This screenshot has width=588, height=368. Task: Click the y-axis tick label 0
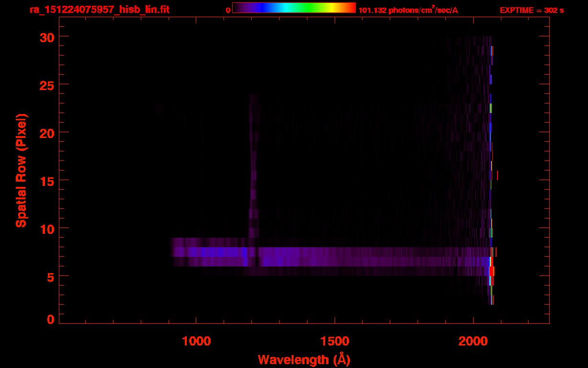(51, 320)
